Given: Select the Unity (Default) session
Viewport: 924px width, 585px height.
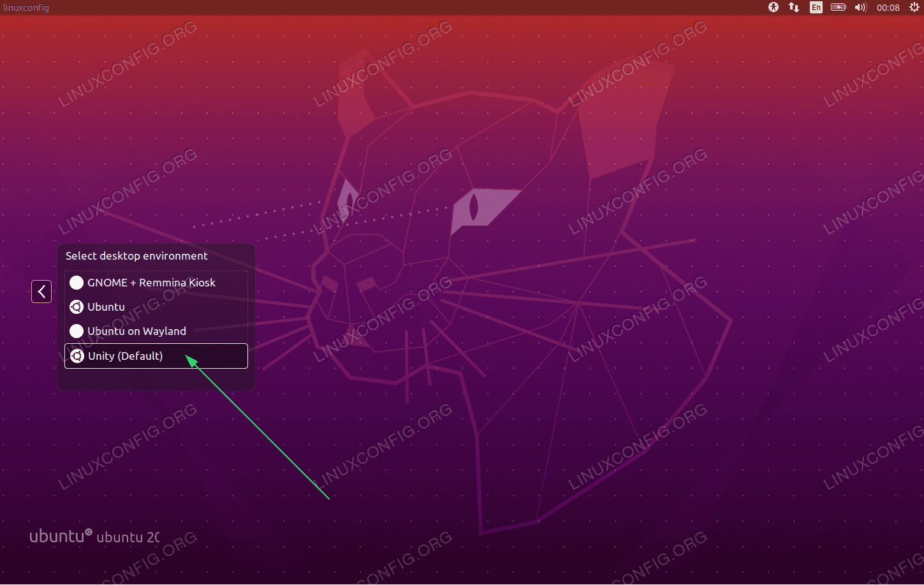Looking at the screenshot, I should [x=156, y=356].
